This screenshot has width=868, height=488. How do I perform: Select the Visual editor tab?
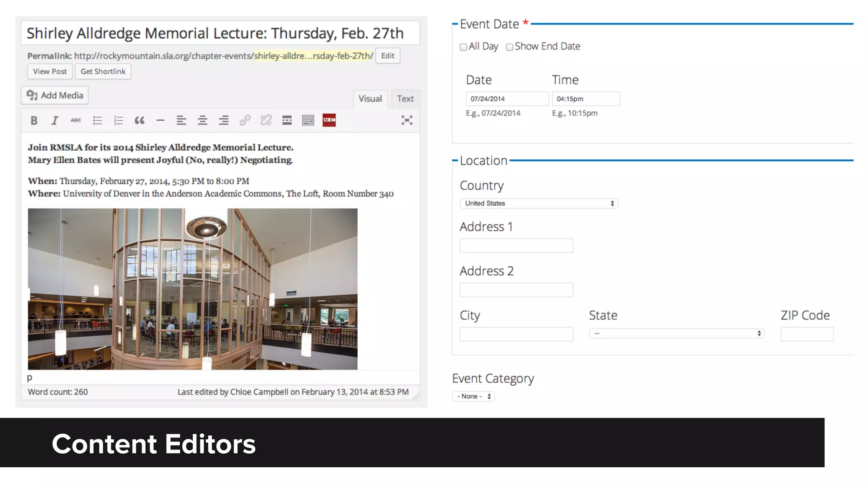coord(370,99)
